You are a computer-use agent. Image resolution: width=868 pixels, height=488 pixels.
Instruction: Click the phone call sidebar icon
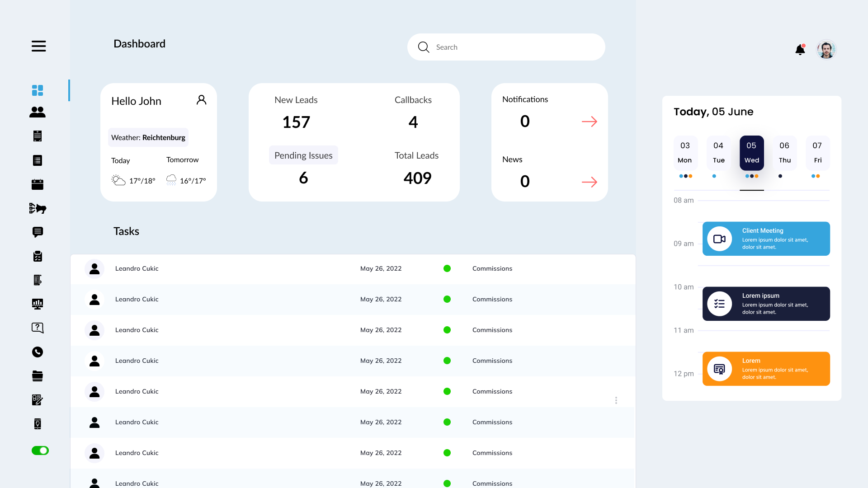point(38,352)
